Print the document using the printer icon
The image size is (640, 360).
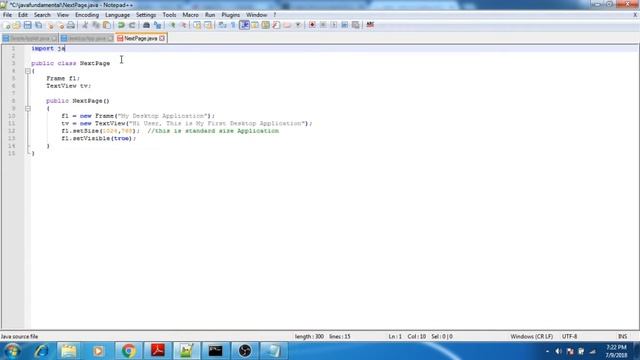[71, 25]
